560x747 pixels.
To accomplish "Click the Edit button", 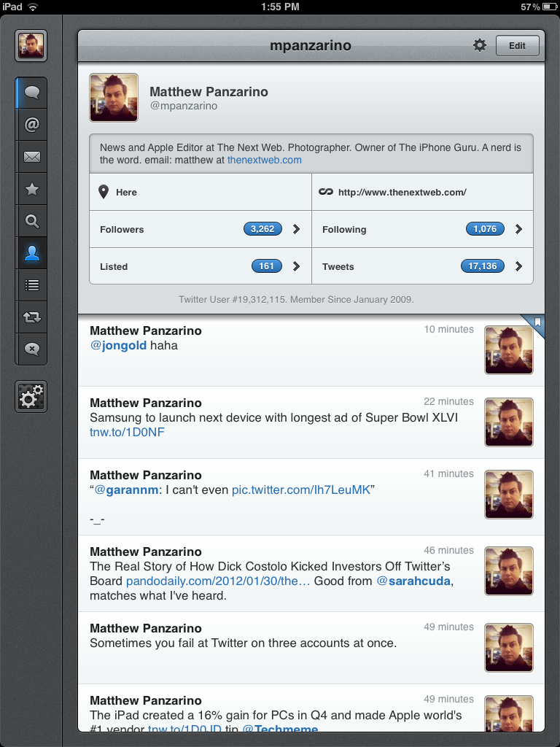I will coord(517,46).
